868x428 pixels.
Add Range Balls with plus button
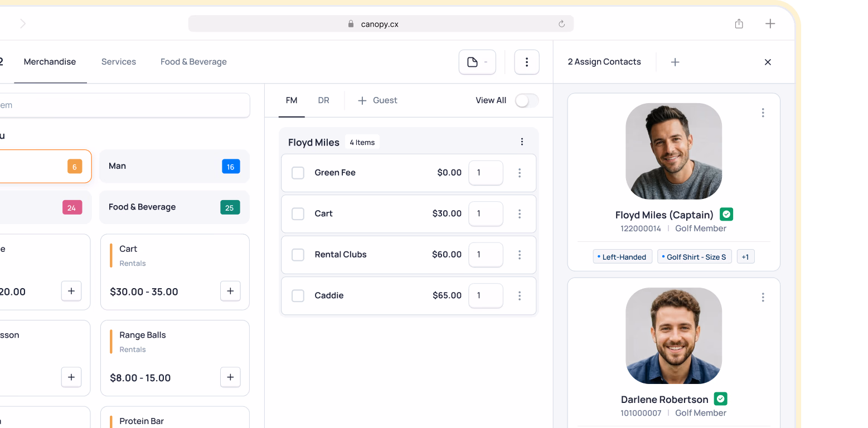click(x=230, y=377)
